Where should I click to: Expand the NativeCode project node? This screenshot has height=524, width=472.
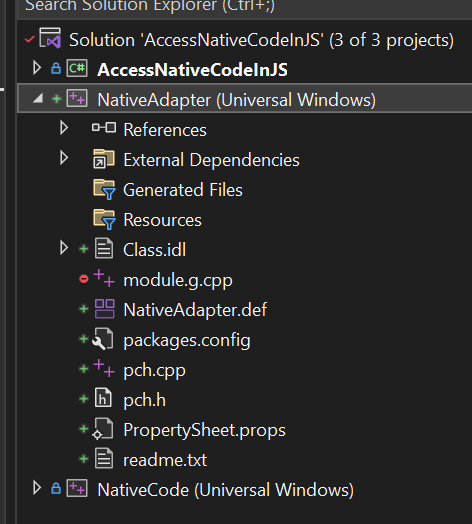pos(37,488)
